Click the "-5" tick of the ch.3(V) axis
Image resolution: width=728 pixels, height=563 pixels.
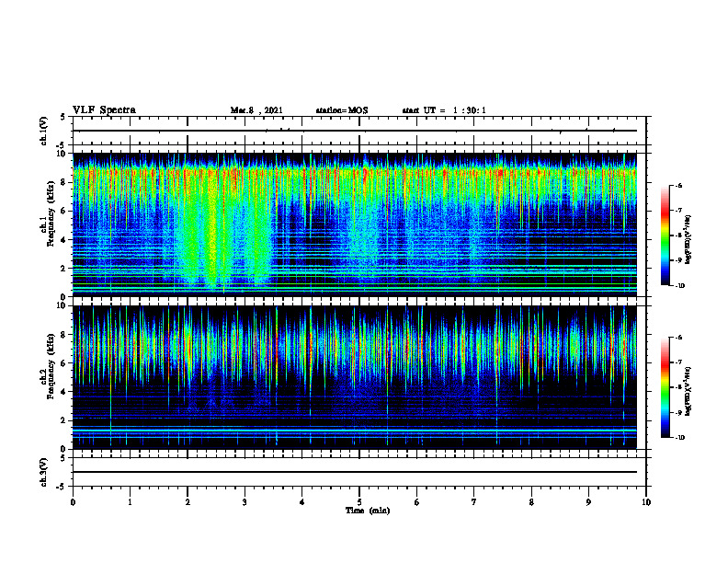pyautogui.click(x=62, y=487)
